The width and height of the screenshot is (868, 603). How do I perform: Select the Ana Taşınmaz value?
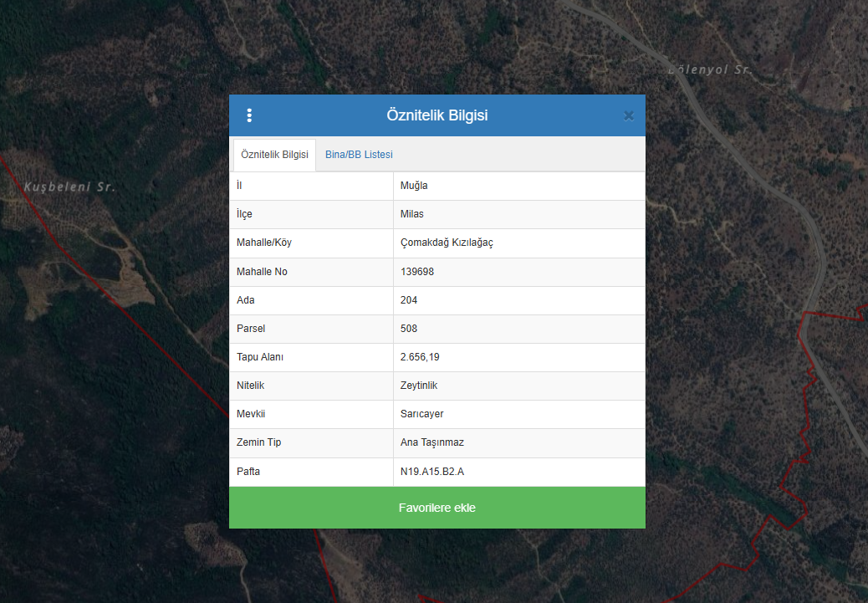click(432, 442)
